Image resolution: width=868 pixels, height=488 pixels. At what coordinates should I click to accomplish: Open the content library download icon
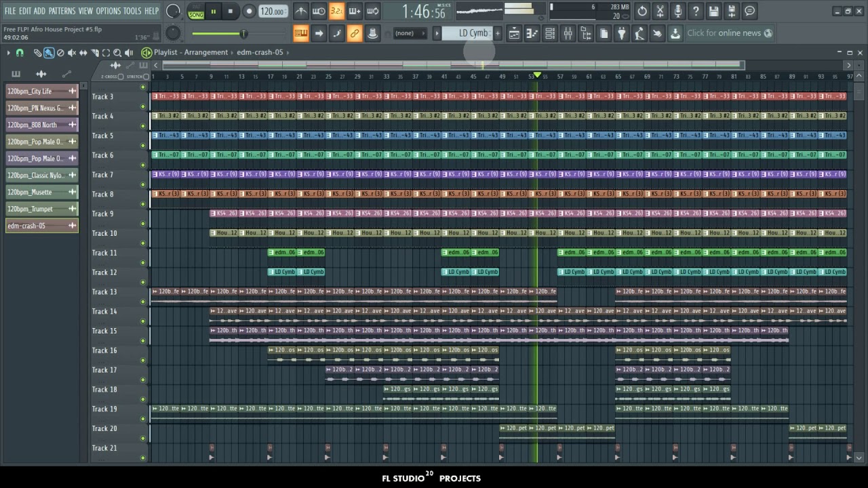(x=675, y=33)
